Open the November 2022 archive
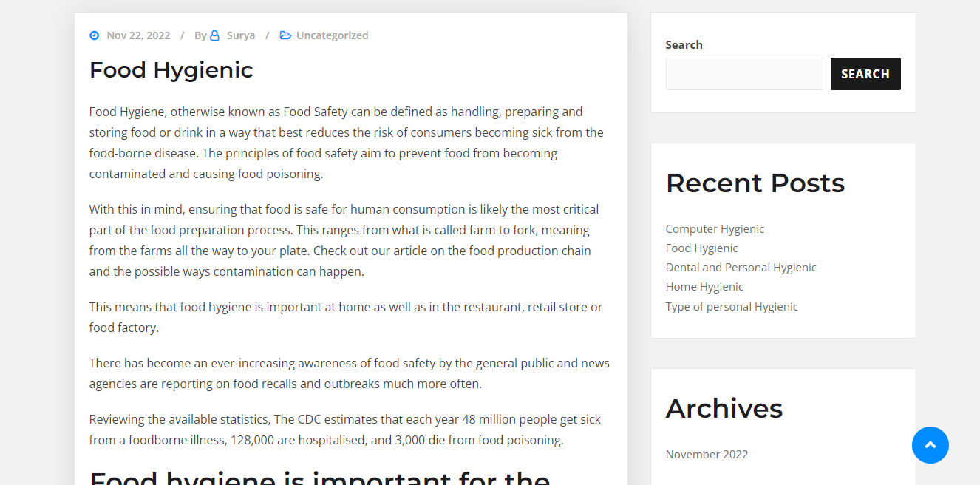980x485 pixels. (707, 454)
